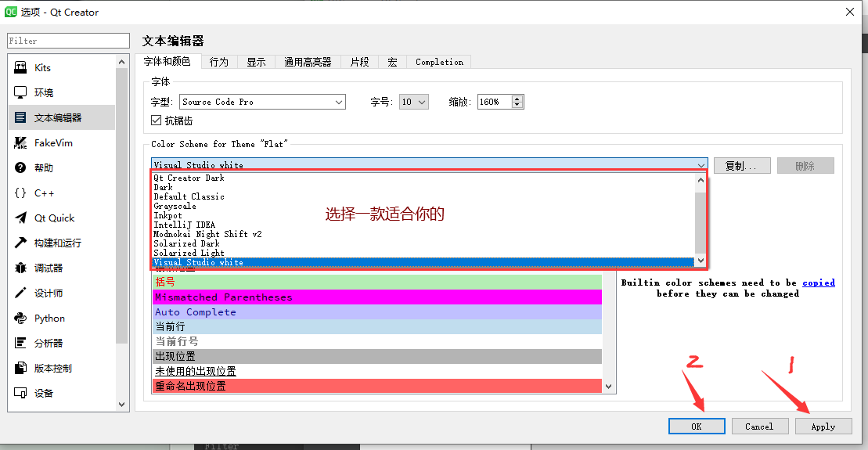The image size is (868, 450).
Task: Open the FakeVim category icon
Action: [20, 142]
